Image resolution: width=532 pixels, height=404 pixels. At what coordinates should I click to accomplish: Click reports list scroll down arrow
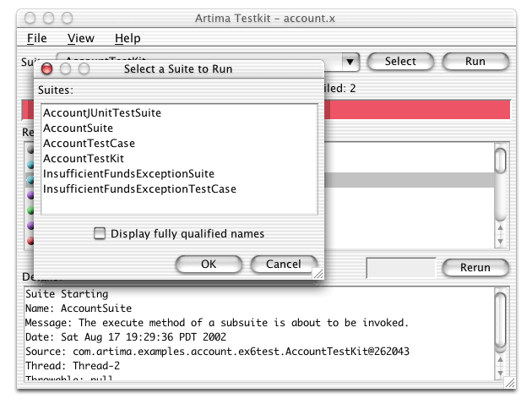501,242
